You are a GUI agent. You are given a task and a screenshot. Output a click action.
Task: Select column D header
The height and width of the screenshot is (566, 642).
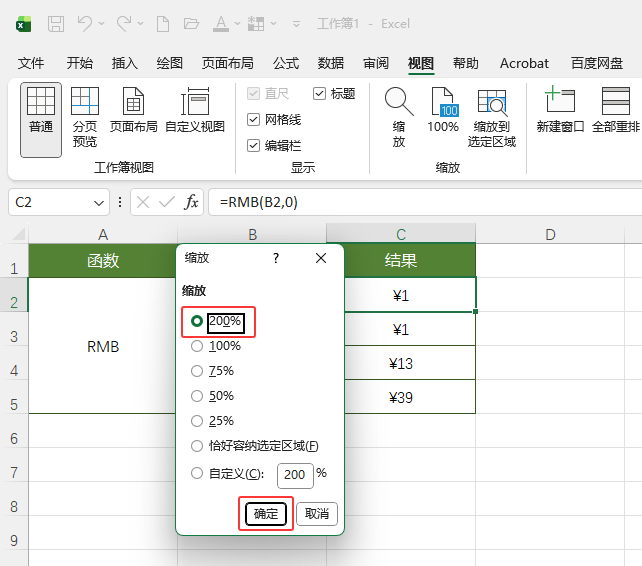[550, 234]
